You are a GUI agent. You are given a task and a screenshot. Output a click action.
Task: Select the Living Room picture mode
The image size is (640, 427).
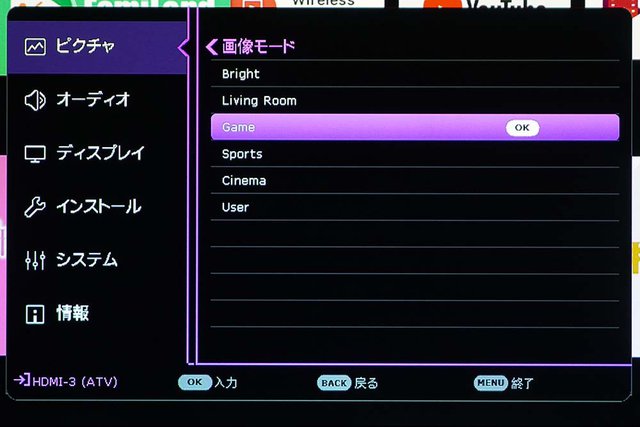tap(415, 101)
